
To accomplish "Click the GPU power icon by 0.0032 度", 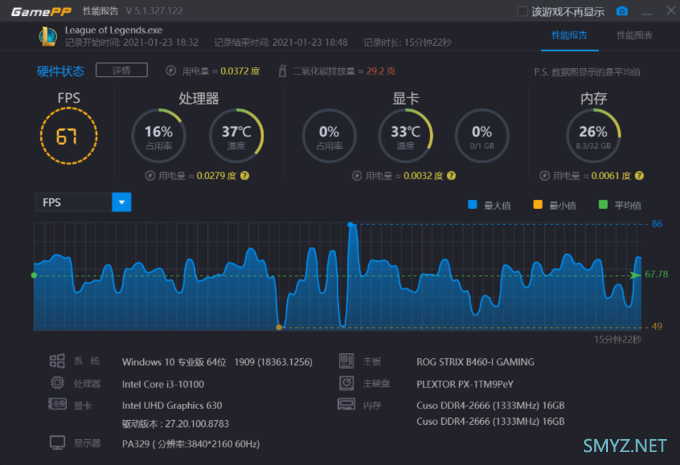I will point(357,176).
